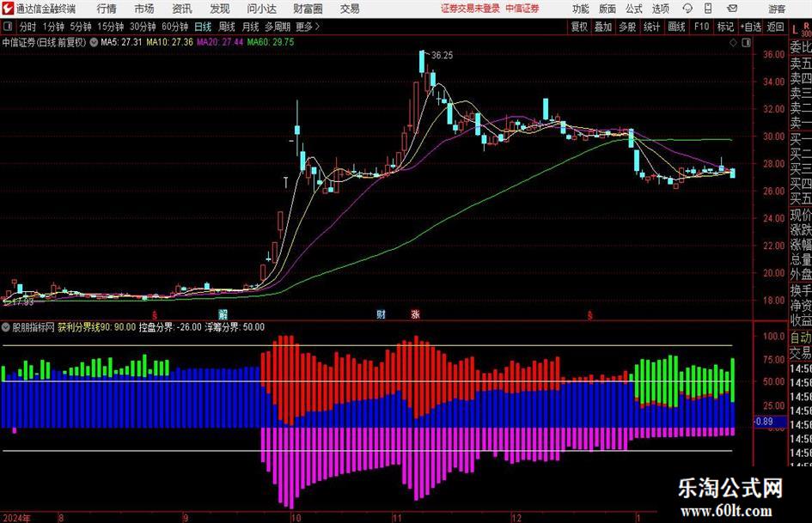The width and height of the screenshot is (812, 523).
Task: Switch to 周线 weekly chart
Action: coord(227,27)
